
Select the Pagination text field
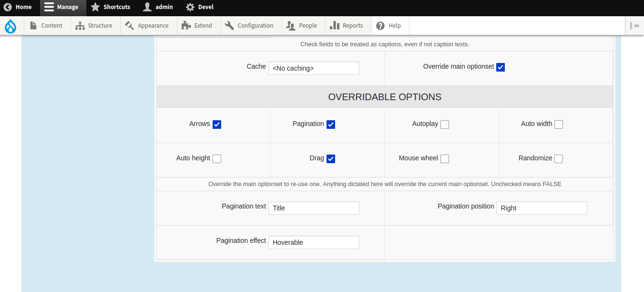[314, 208]
